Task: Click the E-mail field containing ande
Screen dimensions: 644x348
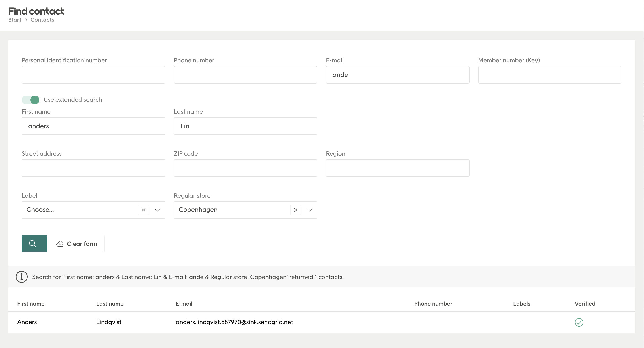Action: tap(398, 75)
